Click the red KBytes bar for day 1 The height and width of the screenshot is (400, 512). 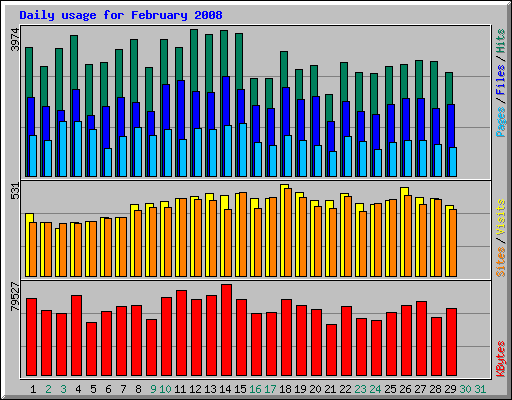pyautogui.click(x=31, y=337)
